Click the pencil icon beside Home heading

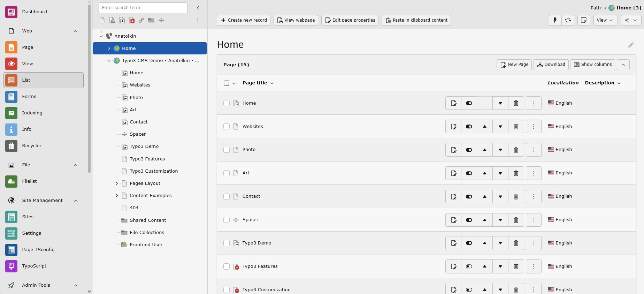631,45
